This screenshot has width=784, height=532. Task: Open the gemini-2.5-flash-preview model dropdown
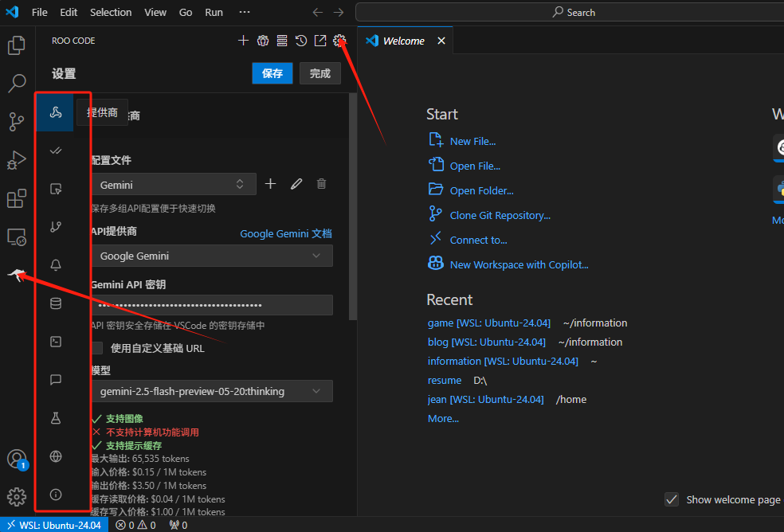(x=212, y=391)
